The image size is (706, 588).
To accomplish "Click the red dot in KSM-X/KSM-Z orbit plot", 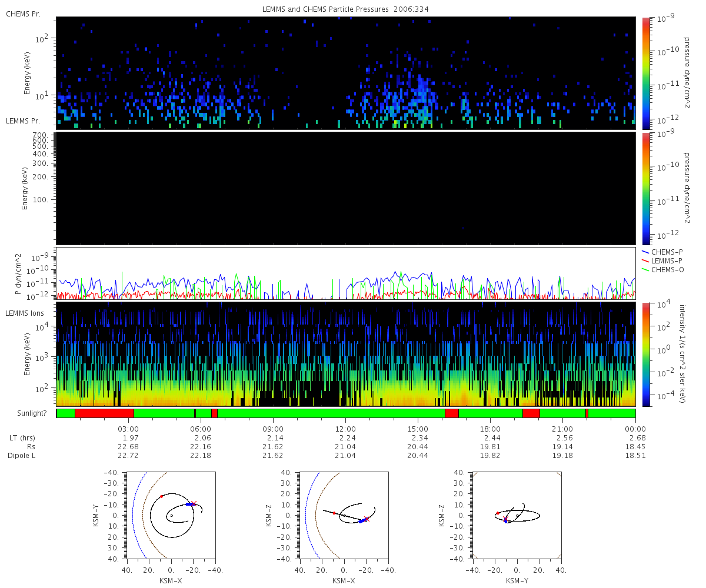I will point(334,513).
